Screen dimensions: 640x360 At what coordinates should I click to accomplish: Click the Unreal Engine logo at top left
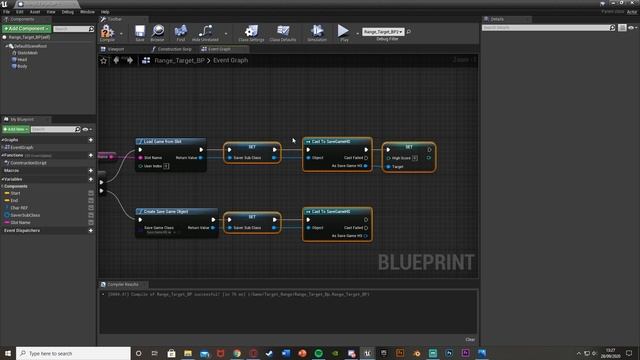coord(4,4)
